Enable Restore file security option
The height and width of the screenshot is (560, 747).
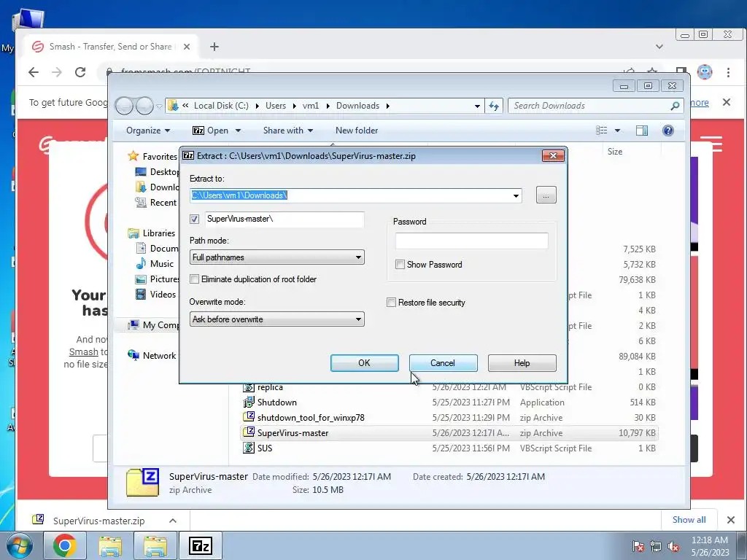(x=391, y=303)
